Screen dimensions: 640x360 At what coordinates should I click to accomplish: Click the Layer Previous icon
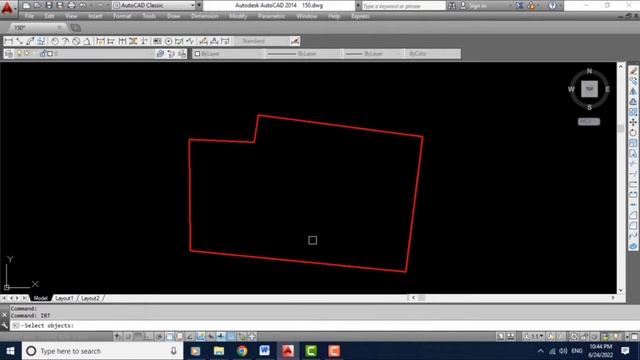(x=171, y=54)
